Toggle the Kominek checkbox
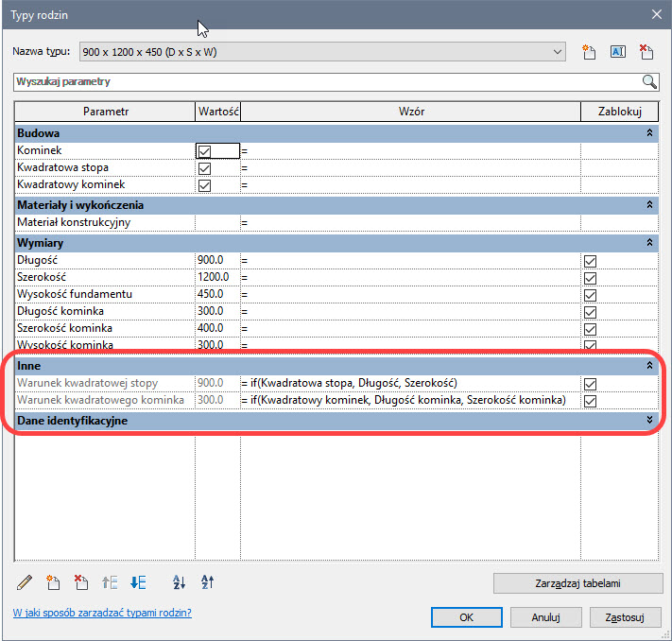Screen dimensions: 672x641 click(204, 151)
